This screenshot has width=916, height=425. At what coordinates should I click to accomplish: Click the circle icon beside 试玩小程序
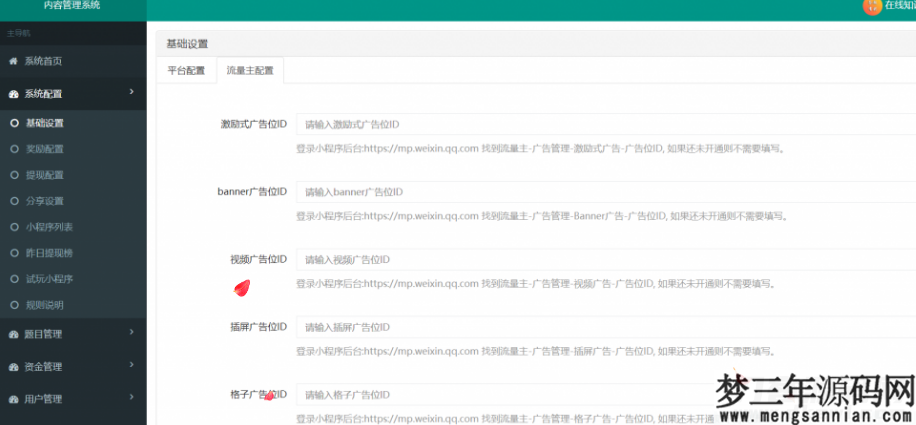(15, 279)
